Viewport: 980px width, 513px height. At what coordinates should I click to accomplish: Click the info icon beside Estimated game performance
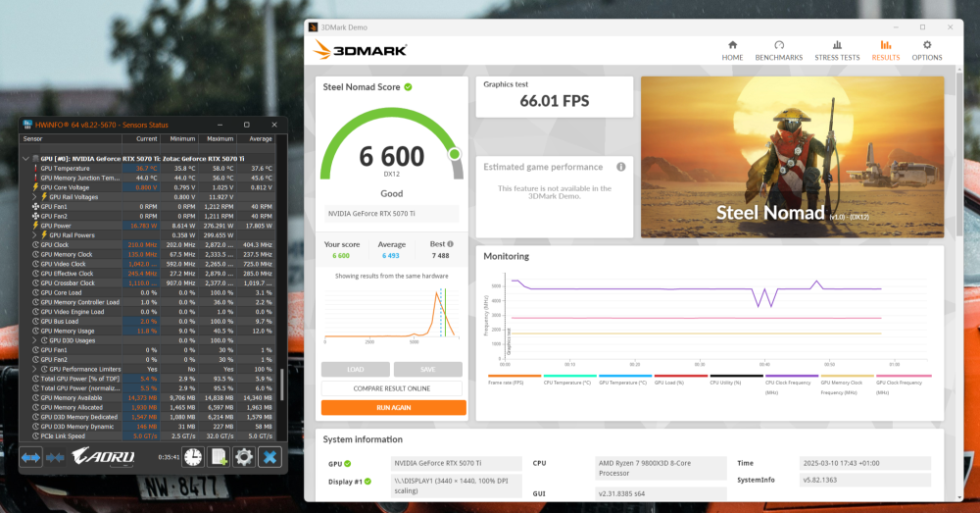pyautogui.click(x=620, y=167)
